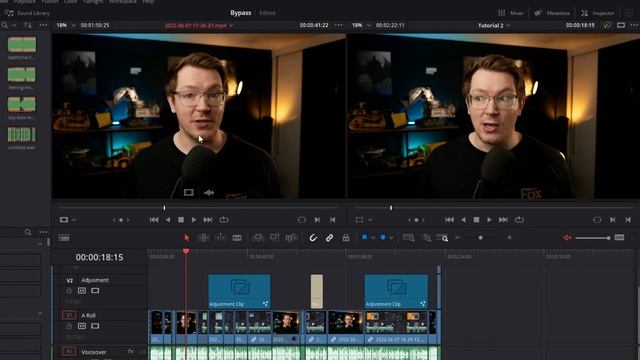Open the Inspector panel
Screen dimensions: 640x360
coord(598,13)
